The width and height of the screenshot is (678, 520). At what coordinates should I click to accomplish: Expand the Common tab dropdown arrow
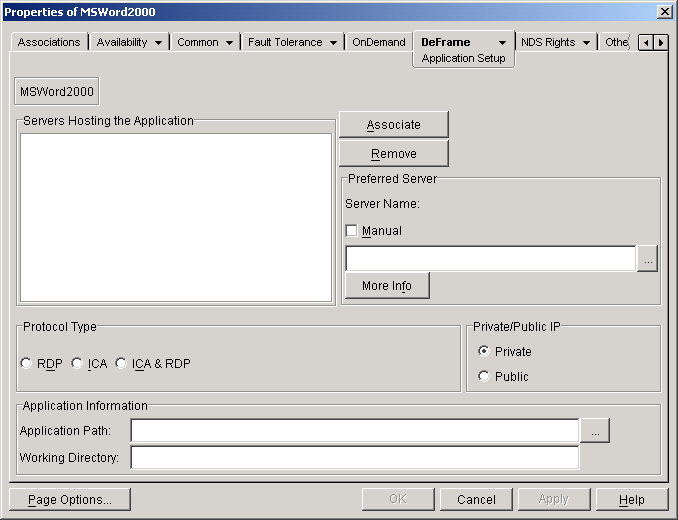(229, 43)
